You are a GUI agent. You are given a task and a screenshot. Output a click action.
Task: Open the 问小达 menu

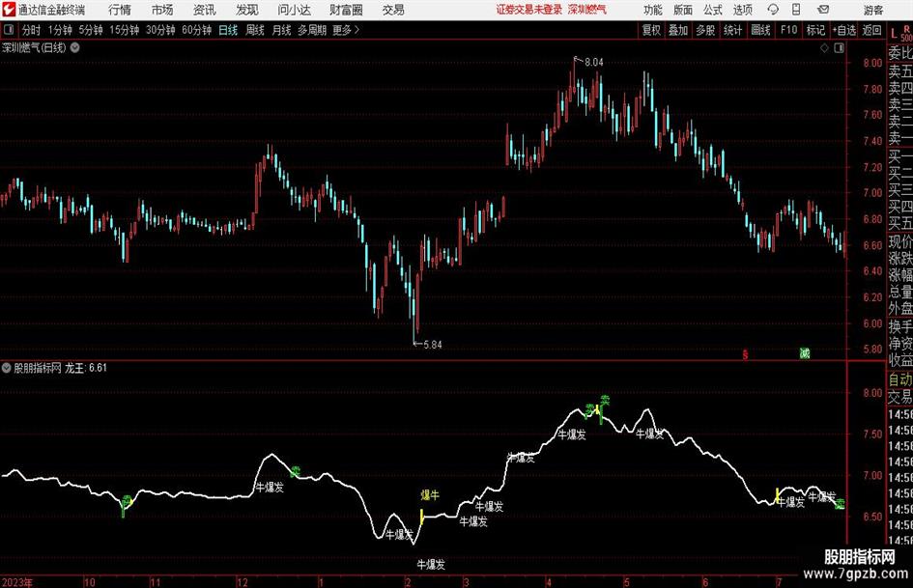point(294,10)
